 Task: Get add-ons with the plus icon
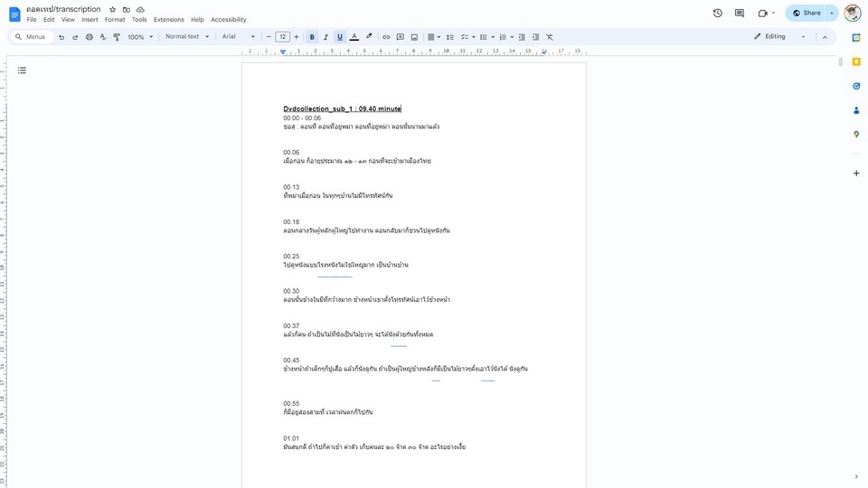(856, 174)
